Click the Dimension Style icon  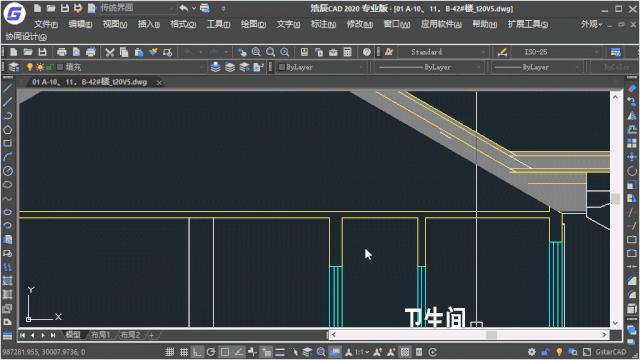[502, 52]
